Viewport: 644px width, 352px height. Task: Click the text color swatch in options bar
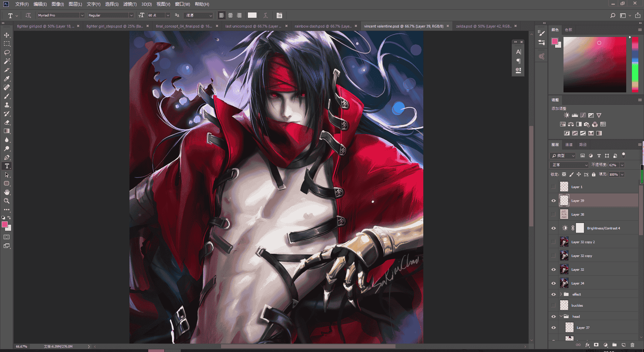coord(252,15)
